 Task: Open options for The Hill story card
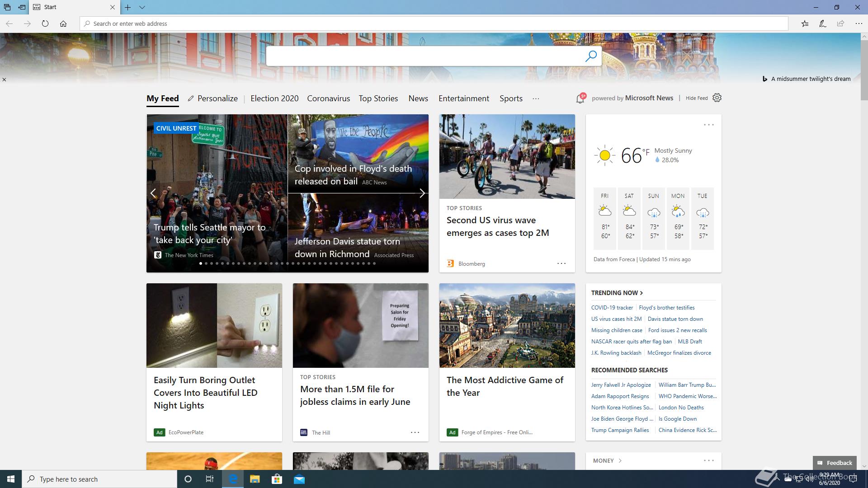415,432
